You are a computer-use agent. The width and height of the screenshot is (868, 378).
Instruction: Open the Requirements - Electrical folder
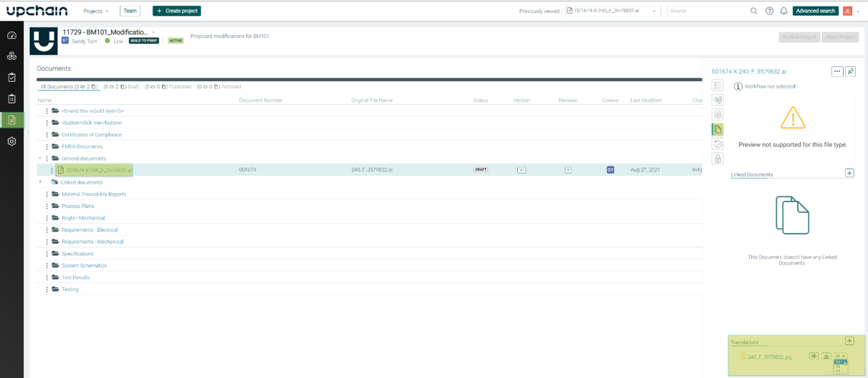pos(90,230)
